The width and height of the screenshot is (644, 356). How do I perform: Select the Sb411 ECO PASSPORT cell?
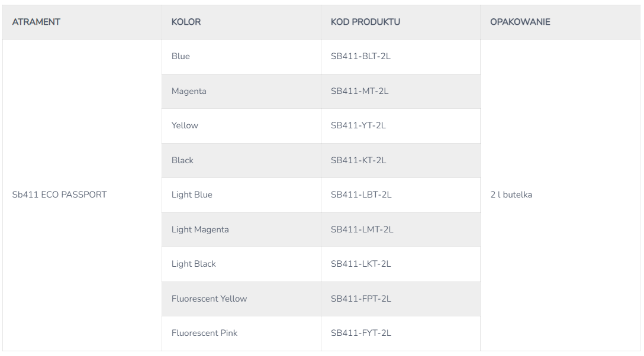click(59, 195)
